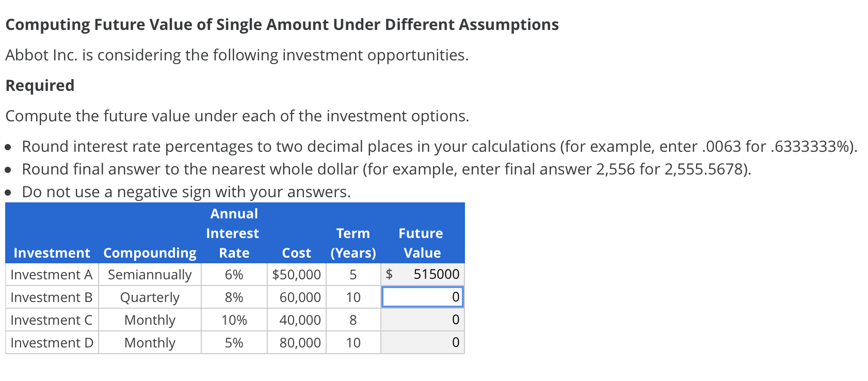Image resolution: width=868 pixels, height=381 pixels.
Task: Click the Investment column header
Action: click(x=51, y=252)
